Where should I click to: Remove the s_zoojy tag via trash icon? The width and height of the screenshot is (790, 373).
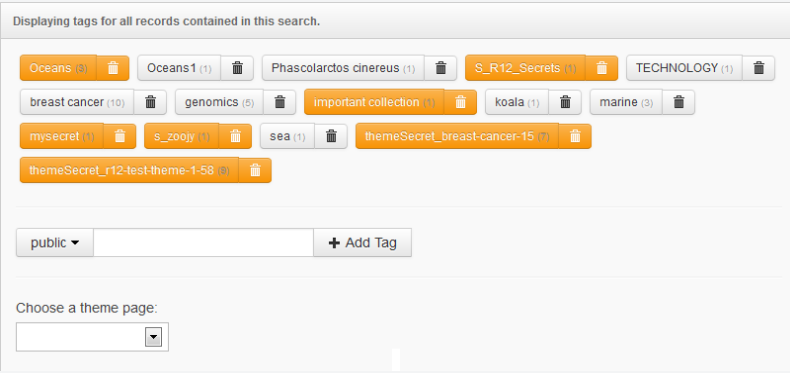235,136
